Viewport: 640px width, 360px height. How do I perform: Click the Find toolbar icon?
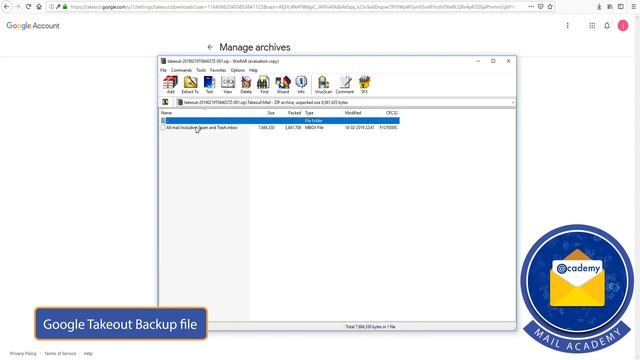pos(264,84)
